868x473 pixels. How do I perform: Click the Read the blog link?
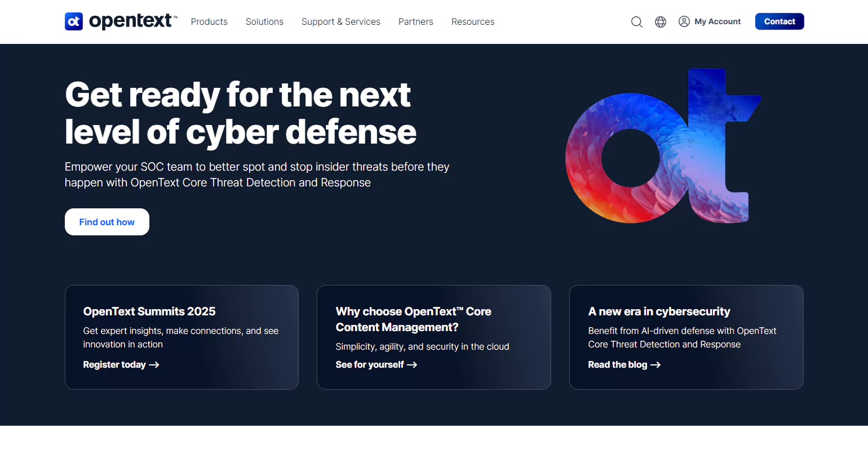pyautogui.click(x=618, y=364)
